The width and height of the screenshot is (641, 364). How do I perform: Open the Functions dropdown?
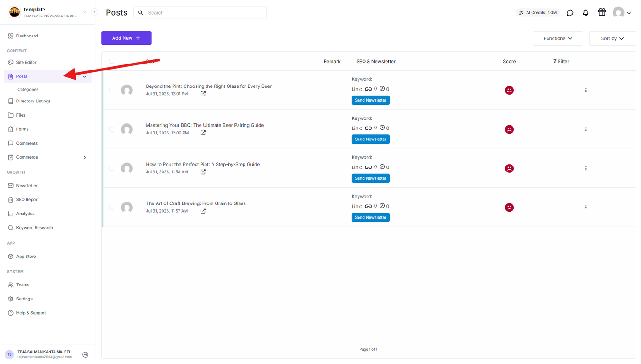(x=558, y=38)
